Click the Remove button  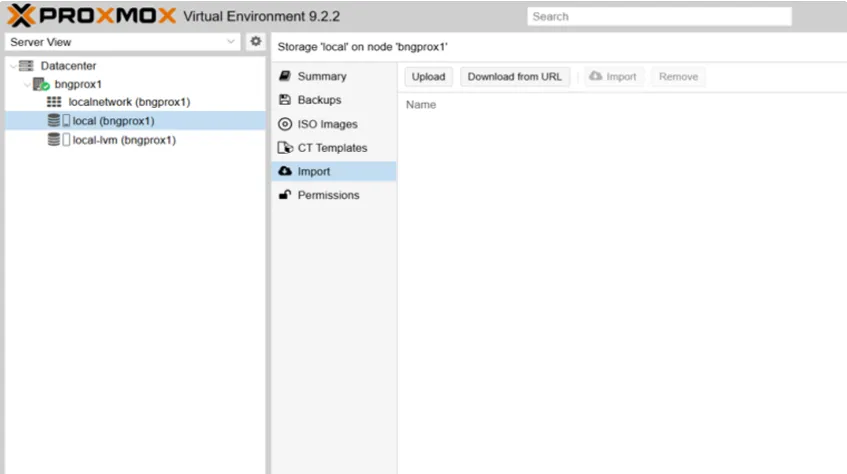click(x=678, y=77)
